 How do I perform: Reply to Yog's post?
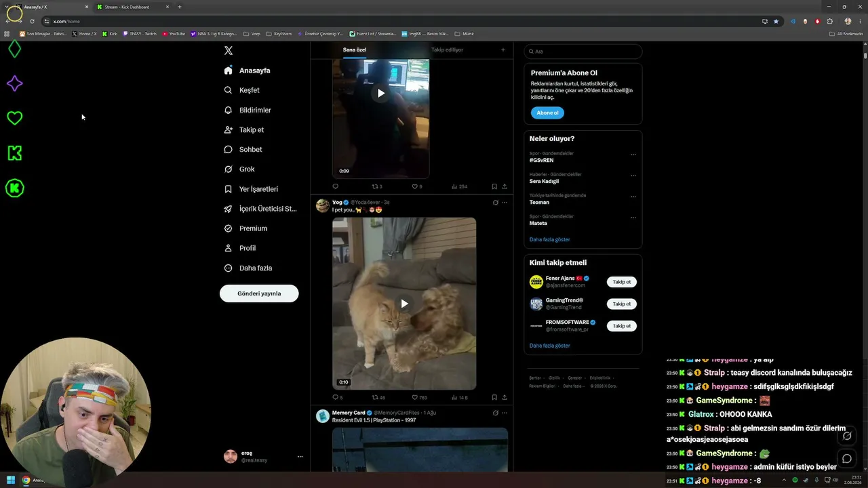tap(338, 397)
